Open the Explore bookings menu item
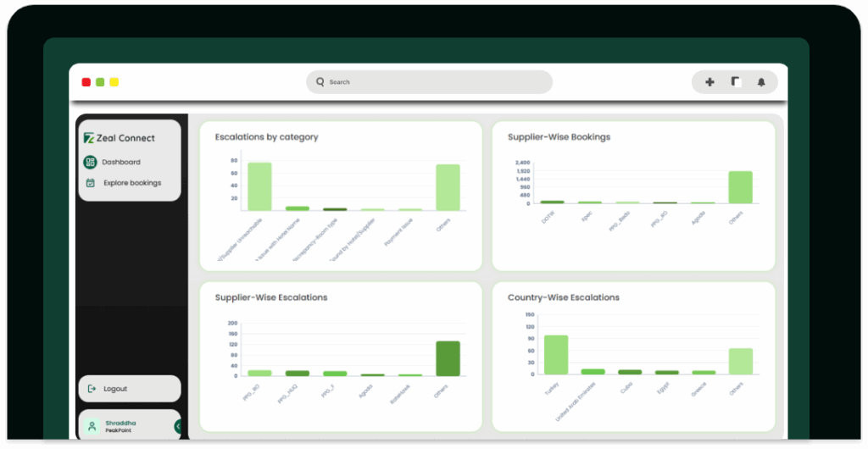Image resolution: width=868 pixels, height=449 pixels. click(131, 183)
